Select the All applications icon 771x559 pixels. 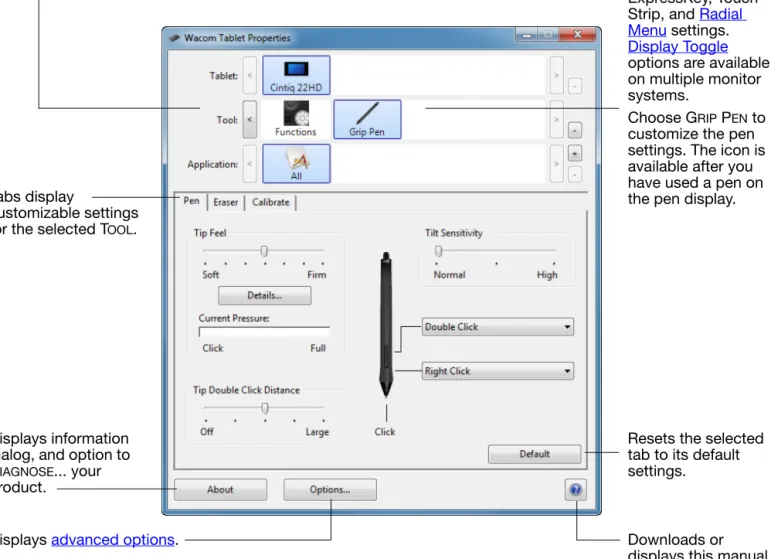point(296,164)
